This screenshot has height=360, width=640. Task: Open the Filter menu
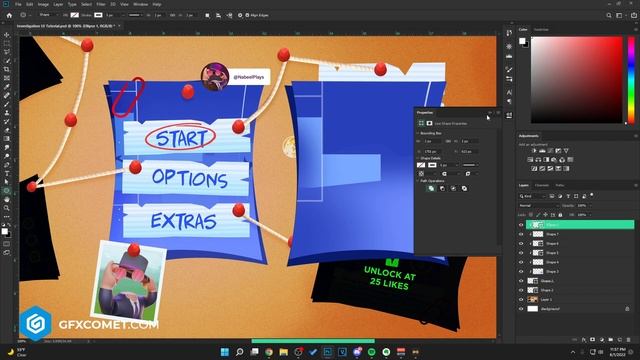click(x=101, y=4)
